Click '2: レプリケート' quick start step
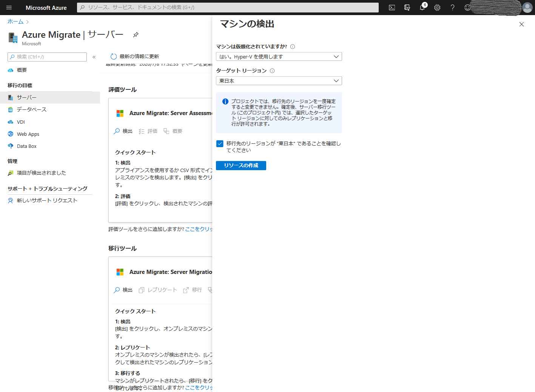The image size is (535, 392). click(x=133, y=347)
